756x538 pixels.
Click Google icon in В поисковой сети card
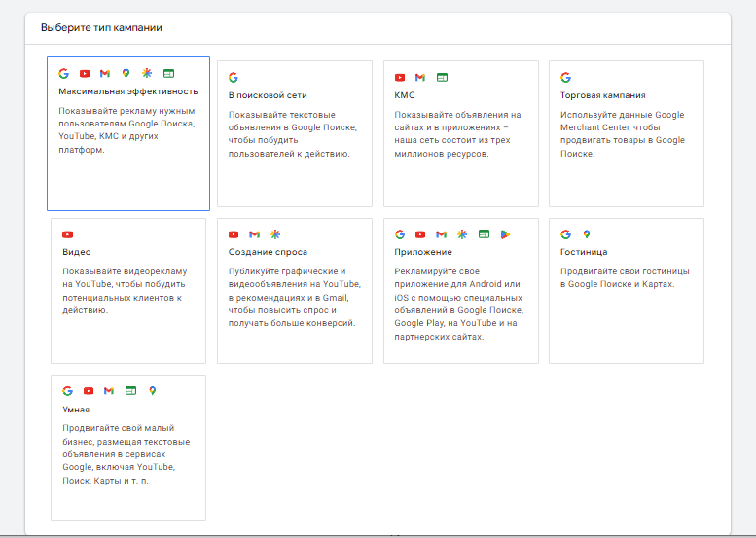coord(234,77)
